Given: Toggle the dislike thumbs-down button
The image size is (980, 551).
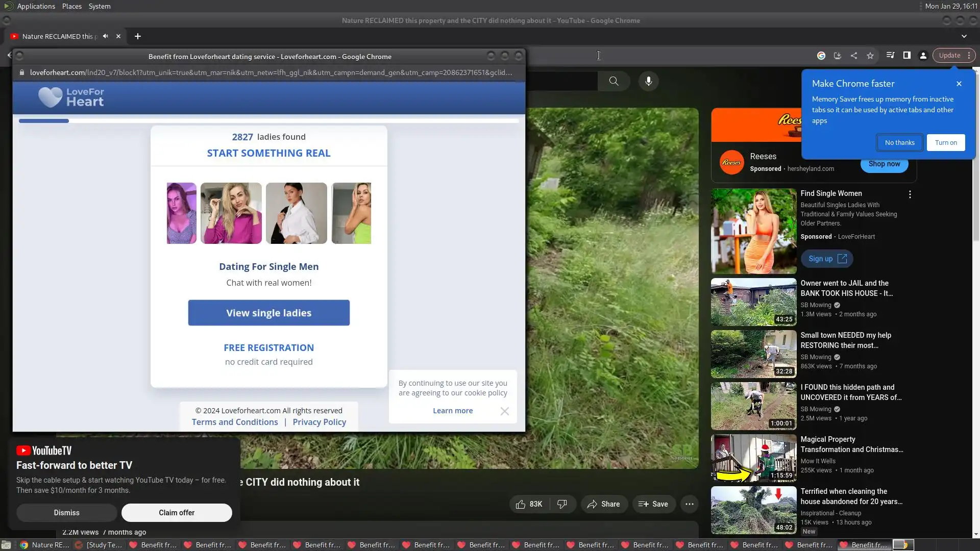Looking at the screenshot, I should click(x=562, y=504).
